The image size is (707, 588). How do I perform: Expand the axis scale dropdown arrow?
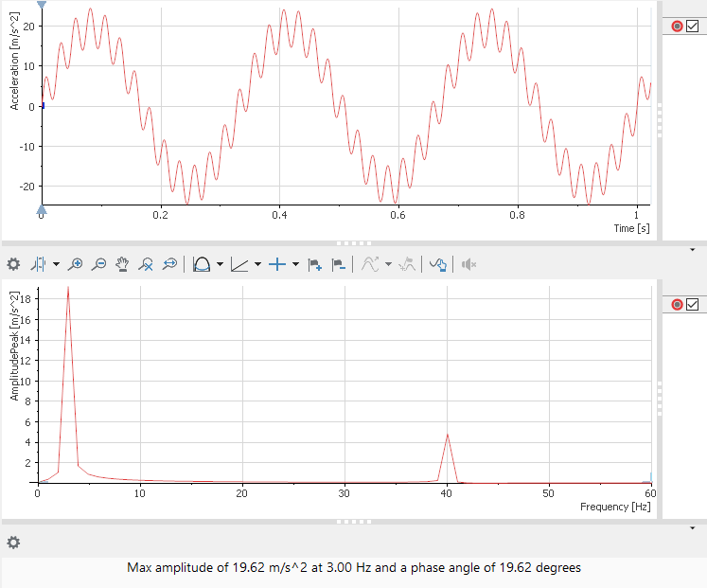click(257, 264)
